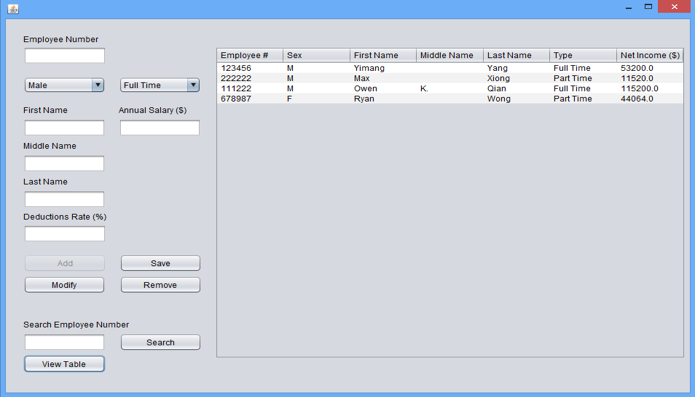Click the greyed-out Add button
Viewport: 695px width, 397px height.
tap(65, 263)
